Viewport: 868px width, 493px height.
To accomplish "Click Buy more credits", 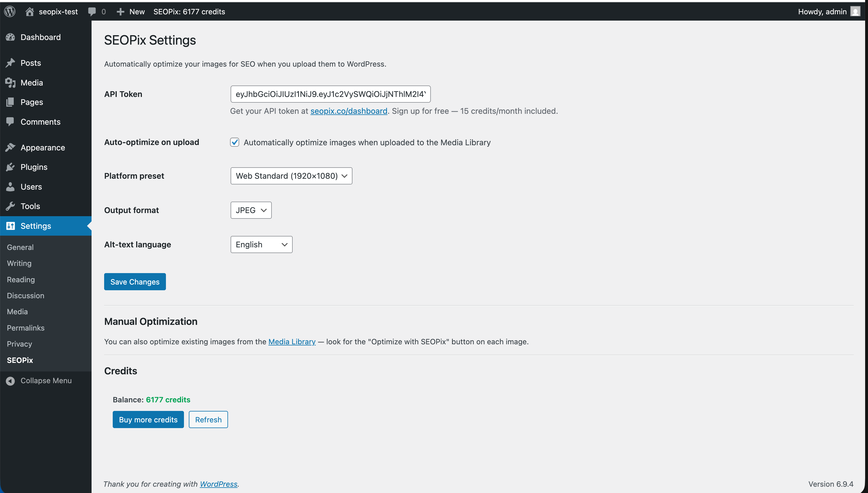I will click(148, 419).
